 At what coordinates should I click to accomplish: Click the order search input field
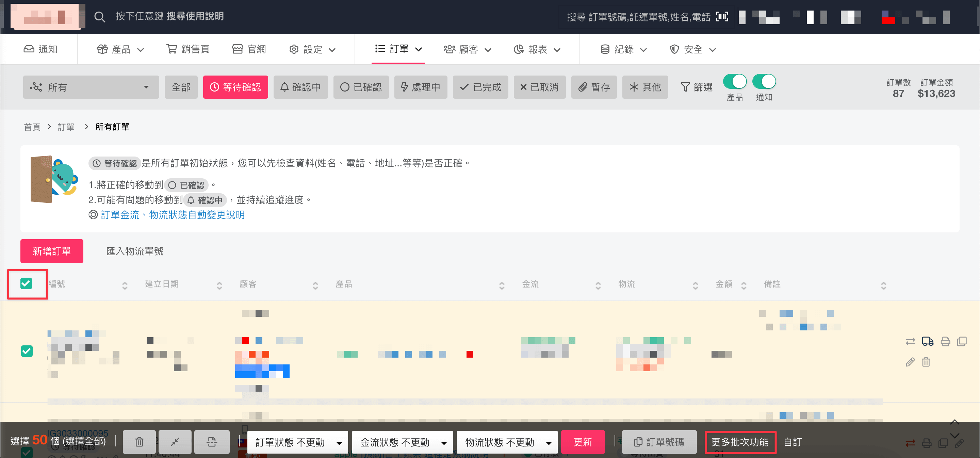pyautogui.click(x=638, y=17)
